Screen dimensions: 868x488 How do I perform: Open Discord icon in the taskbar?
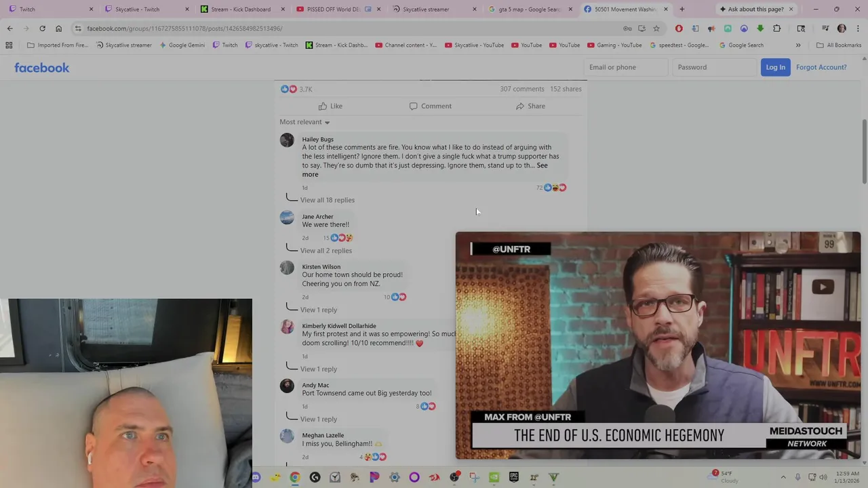[x=256, y=478]
